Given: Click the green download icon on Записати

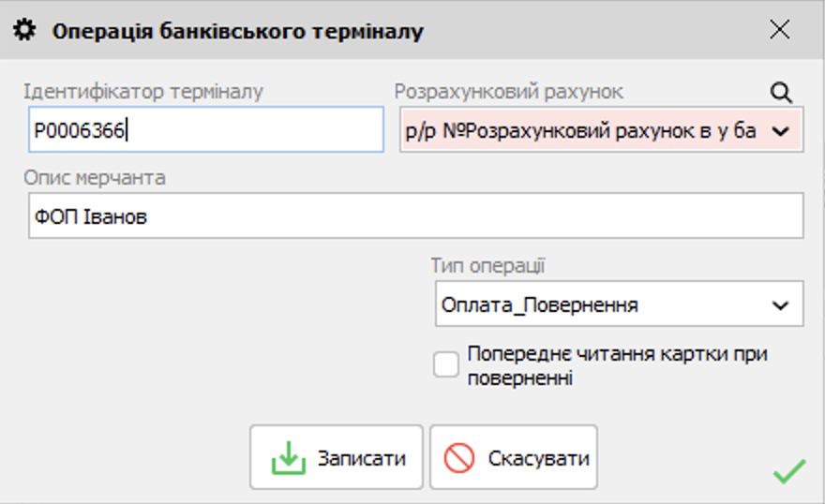Looking at the screenshot, I should [x=289, y=459].
